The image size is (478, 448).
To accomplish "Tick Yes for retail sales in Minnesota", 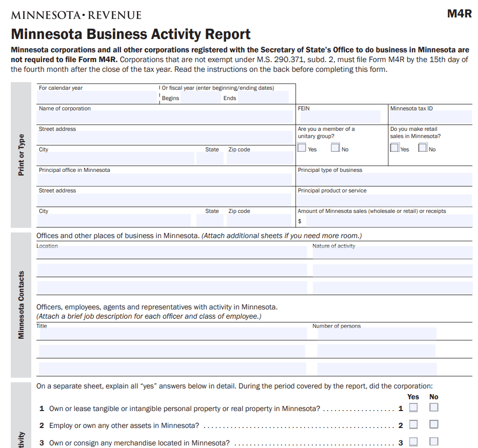I will point(394,148).
